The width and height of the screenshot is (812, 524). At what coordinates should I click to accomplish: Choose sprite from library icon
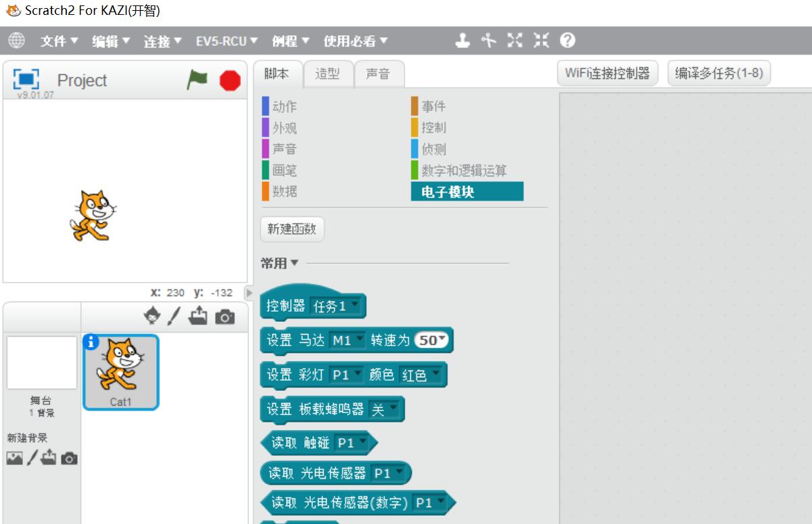click(x=153, y=316)
